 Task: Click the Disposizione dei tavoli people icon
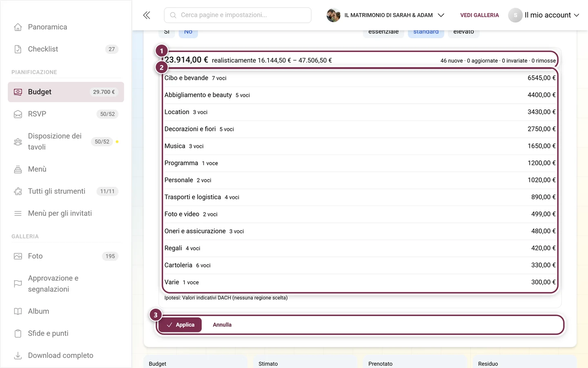[18, 142]
